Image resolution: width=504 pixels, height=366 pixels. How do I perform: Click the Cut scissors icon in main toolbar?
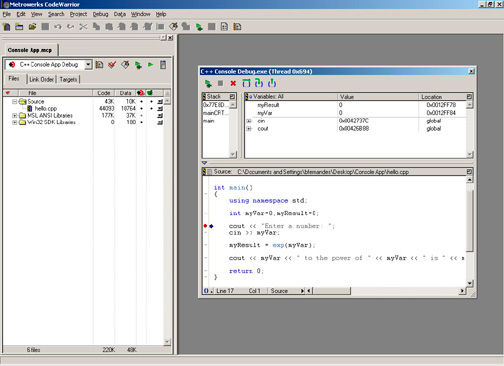(x=83, y=27)
